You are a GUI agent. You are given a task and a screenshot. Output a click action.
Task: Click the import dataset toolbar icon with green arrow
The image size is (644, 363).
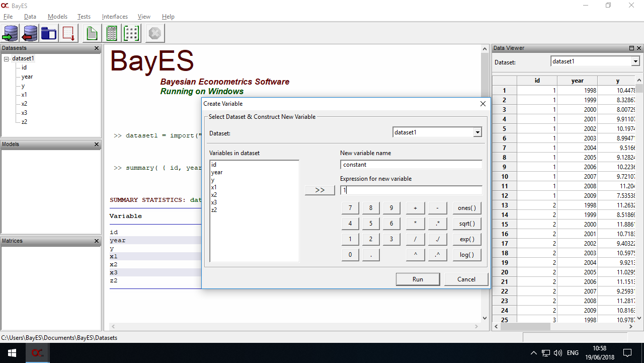[10, 34]
